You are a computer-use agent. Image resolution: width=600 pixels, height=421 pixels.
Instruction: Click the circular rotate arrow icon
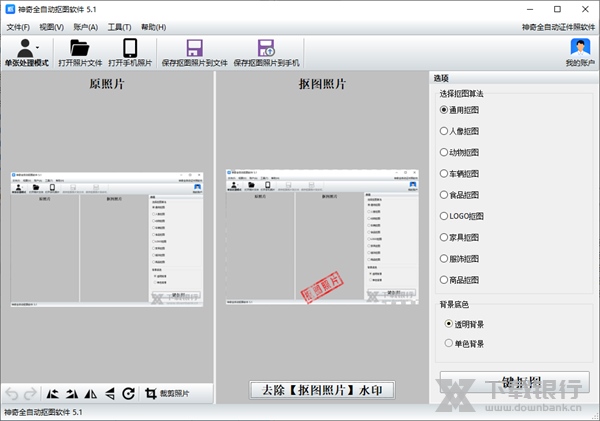(129, 394)
